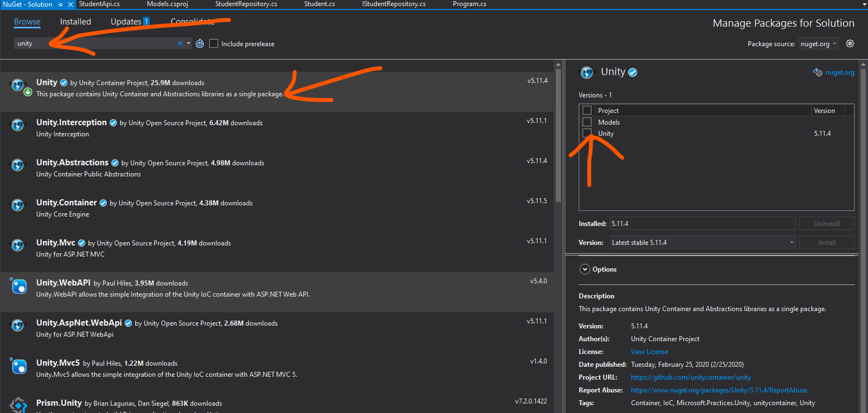
Task: Click the verified checkmark on Unity.Abstractions
Action: pos(115,163)
